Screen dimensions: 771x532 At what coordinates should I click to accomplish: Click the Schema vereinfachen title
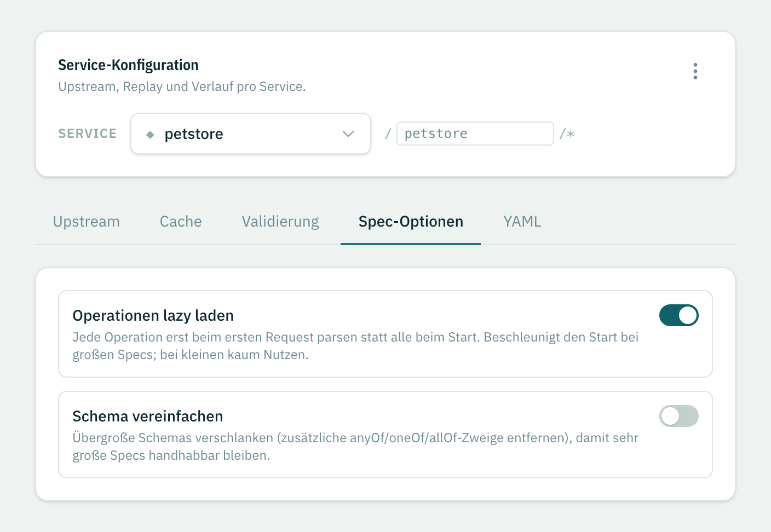148,417
